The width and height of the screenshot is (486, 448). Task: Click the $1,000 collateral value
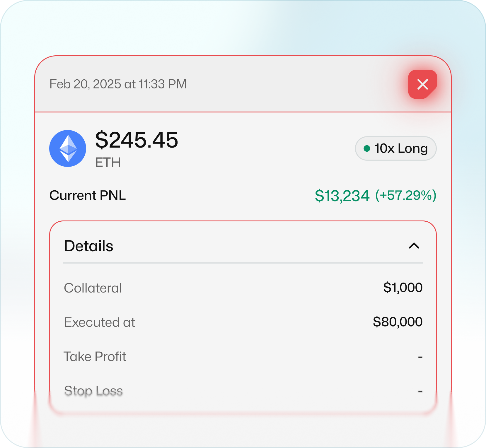tap(403, 288)
